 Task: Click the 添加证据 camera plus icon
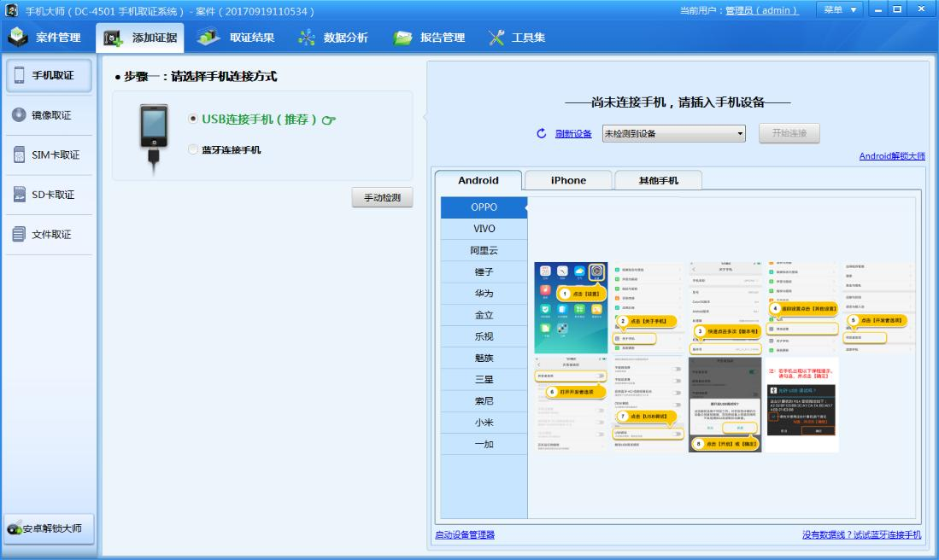(113, 38)
